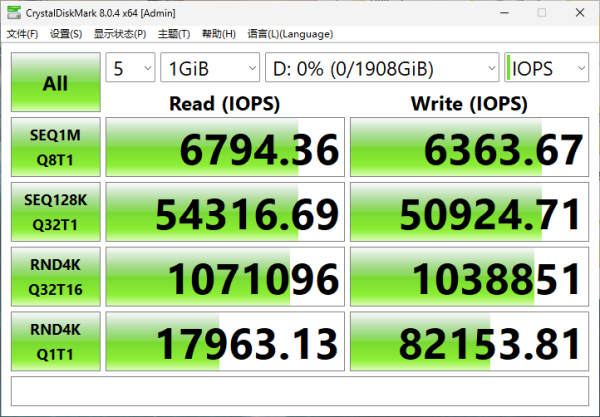This screenshot has width=600, height=417.
Task: Open the 语言(L)(Language) menu
Action: click(x=290, y=34)
